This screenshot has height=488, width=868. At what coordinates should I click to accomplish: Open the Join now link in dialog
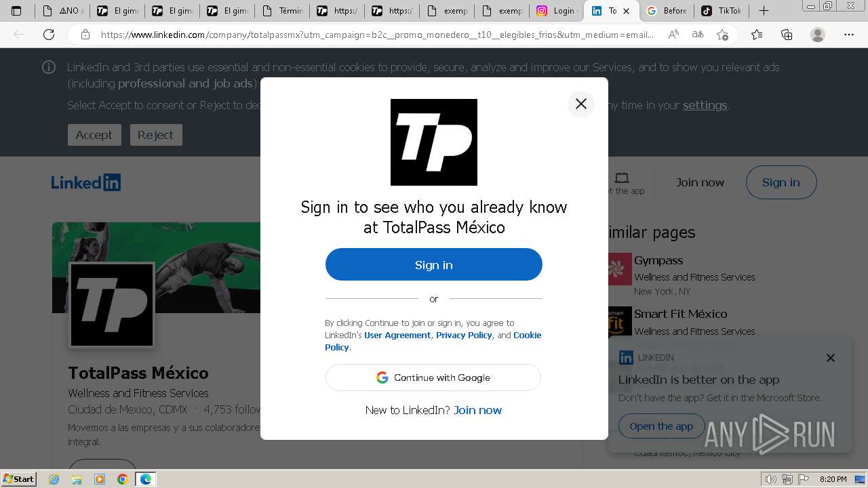coord(477,410)
